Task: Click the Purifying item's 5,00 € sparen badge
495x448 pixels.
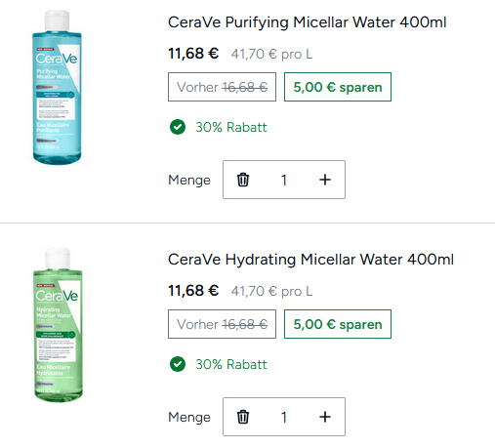Action: (x=338, y=87)
